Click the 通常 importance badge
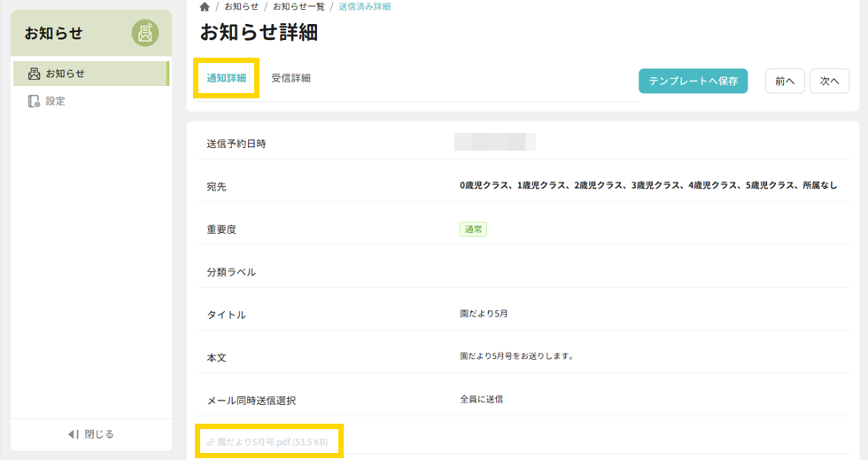868x460 pixels. pos(473,229)
